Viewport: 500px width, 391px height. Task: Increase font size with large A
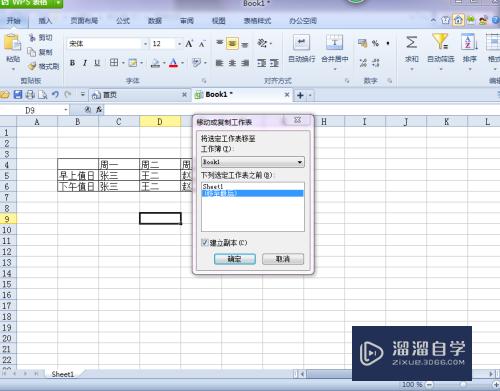tap(189, 44)
